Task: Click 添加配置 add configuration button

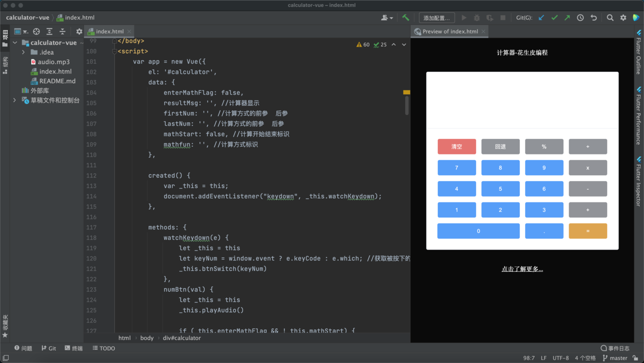Action: click(437, 18)
